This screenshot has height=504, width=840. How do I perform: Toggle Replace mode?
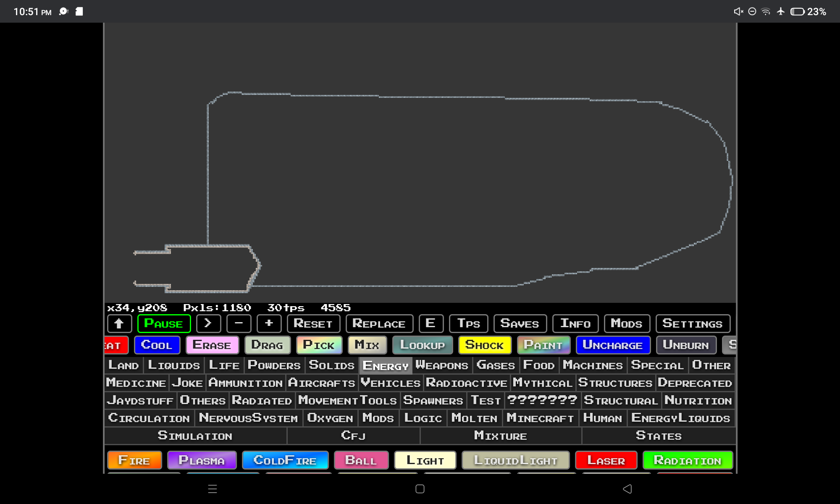pyautogui.click(x=379, y=324)
